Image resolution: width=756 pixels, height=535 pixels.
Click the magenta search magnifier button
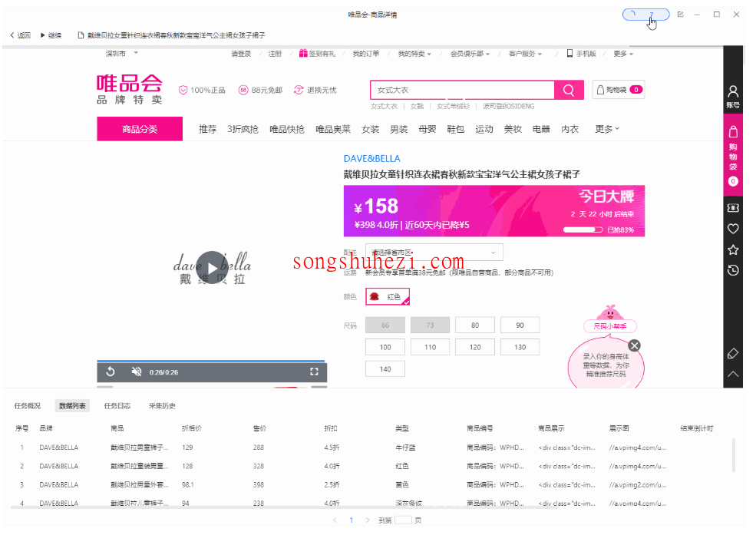click(569, 90)
